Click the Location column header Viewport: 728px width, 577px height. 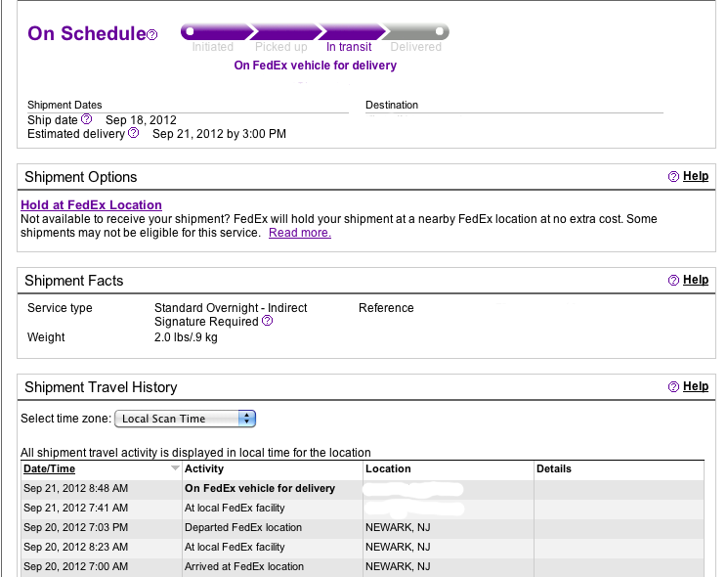point(388,468)
